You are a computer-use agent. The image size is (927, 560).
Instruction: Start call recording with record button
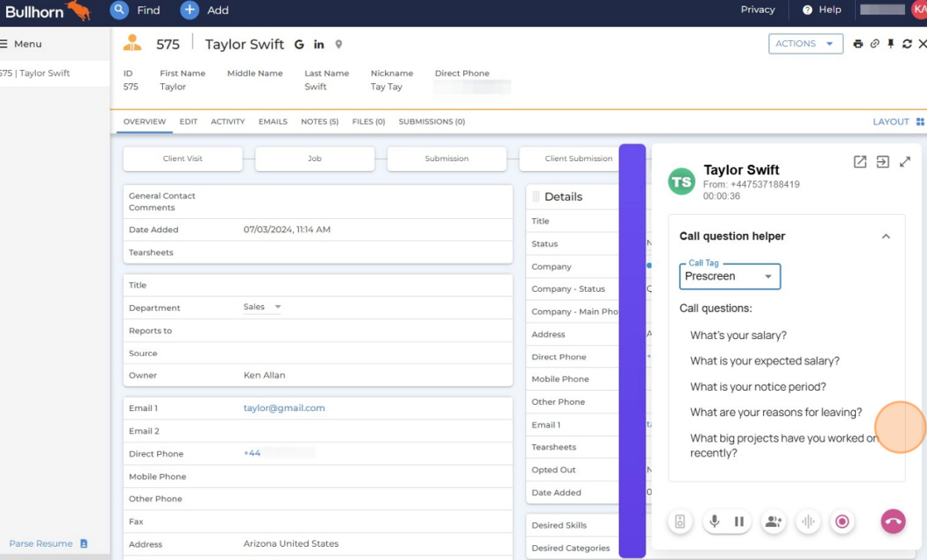(842, 521)
